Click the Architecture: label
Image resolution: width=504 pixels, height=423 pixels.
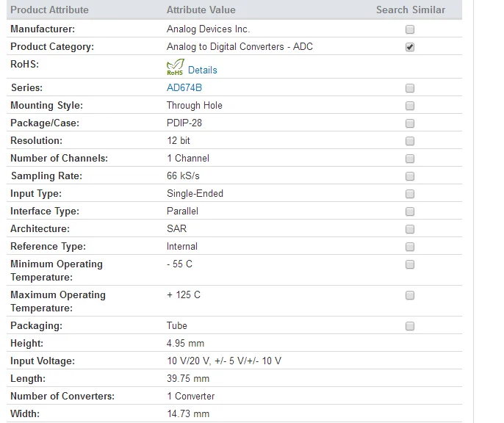point(40,228)
